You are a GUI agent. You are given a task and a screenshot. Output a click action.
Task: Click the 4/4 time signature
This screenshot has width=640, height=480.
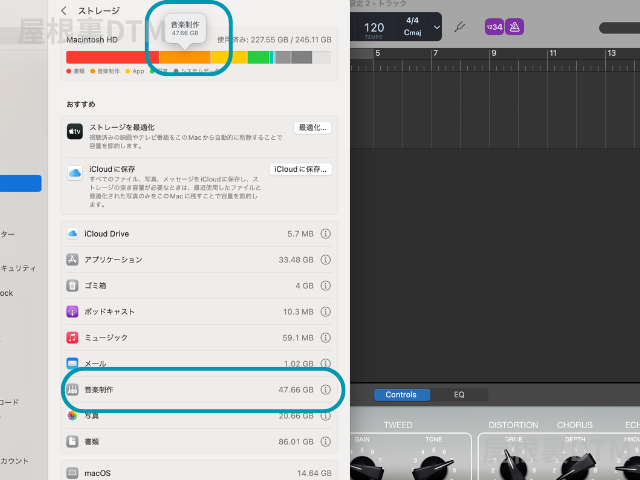click(x=412, y=20)
